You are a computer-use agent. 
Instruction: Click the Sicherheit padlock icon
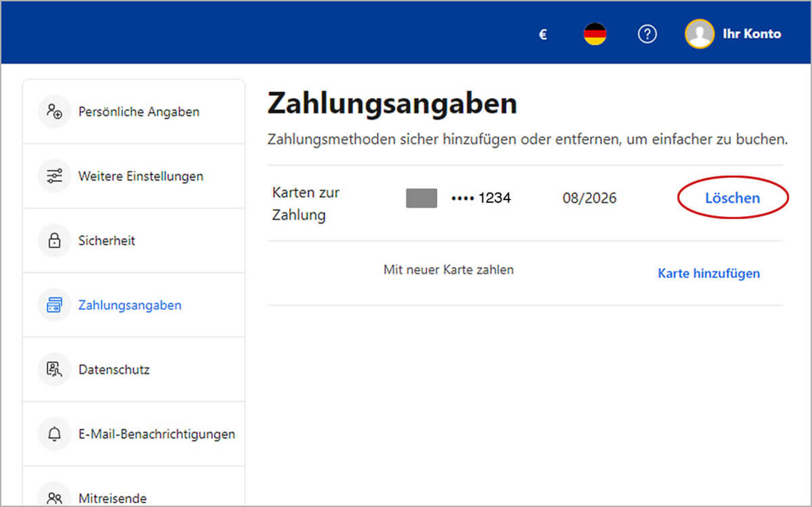coord(54,241)
